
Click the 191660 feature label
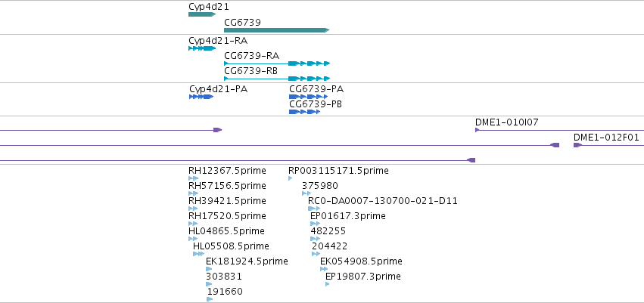(225, 292)
